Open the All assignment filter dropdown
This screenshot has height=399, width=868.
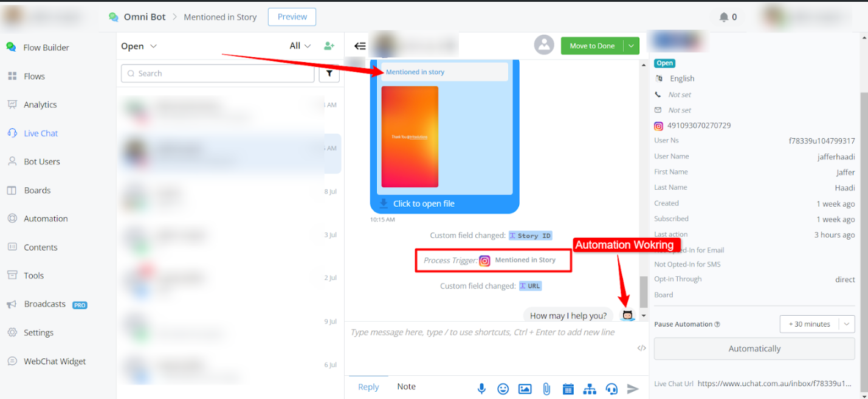coord(300,46)
